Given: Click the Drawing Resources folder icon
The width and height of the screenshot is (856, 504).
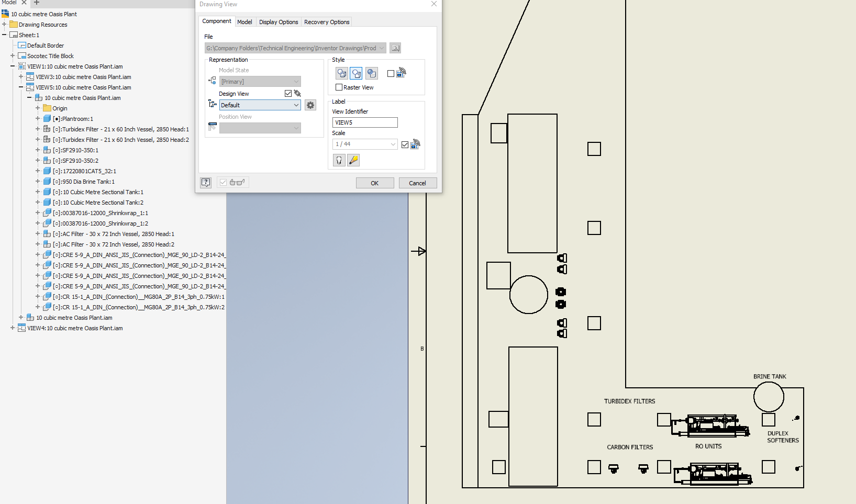Looking at the screenshot, I should point(14,25).
